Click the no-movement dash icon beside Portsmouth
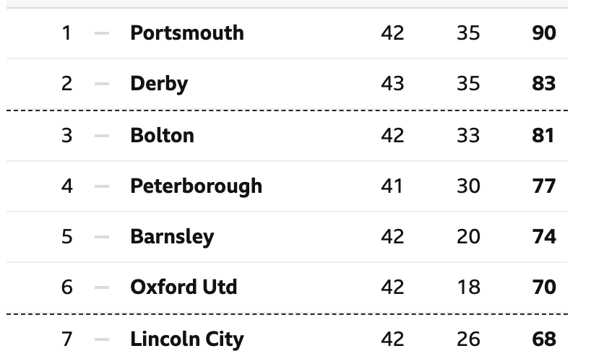This screenshot has height=364, width=591. [x=102, y=33]
